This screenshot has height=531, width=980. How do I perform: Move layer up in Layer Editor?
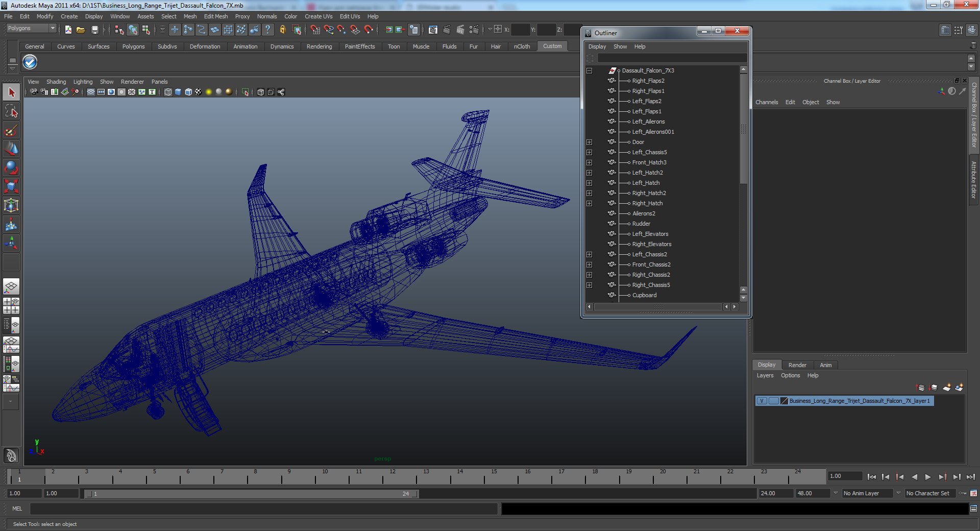(921, 388)
